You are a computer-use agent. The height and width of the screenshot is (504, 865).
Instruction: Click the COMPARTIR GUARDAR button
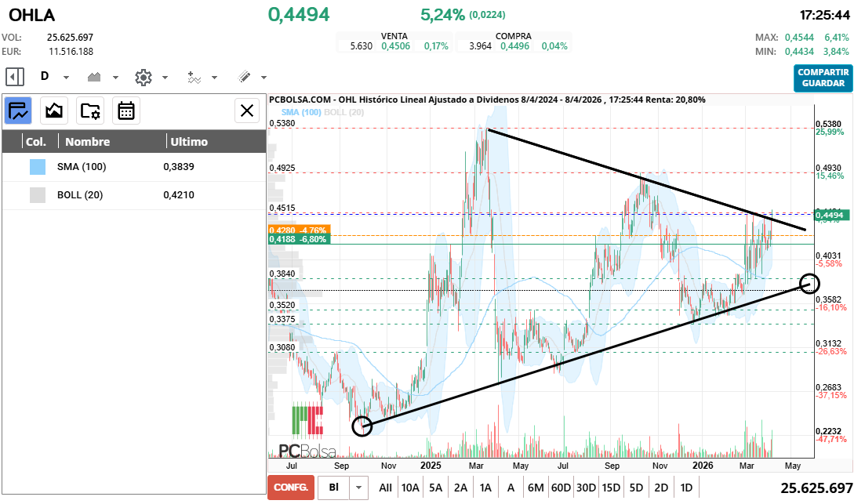[823, 78]
